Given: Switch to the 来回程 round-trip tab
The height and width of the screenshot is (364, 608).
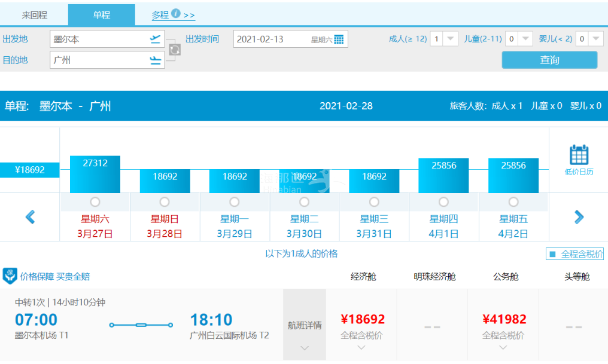Looking at the screenshot, I should (x=34, y=15).
